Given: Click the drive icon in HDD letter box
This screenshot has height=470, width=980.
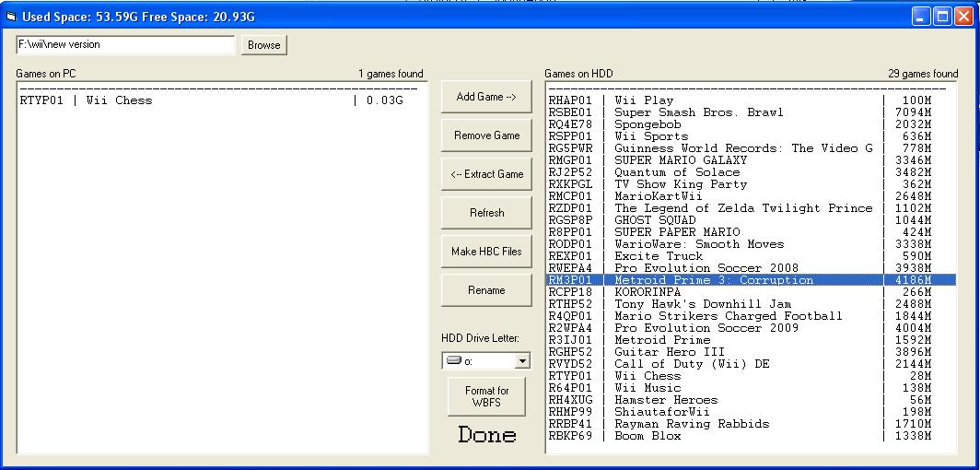Looking at the screenshot, I should [x=453, y=361].
